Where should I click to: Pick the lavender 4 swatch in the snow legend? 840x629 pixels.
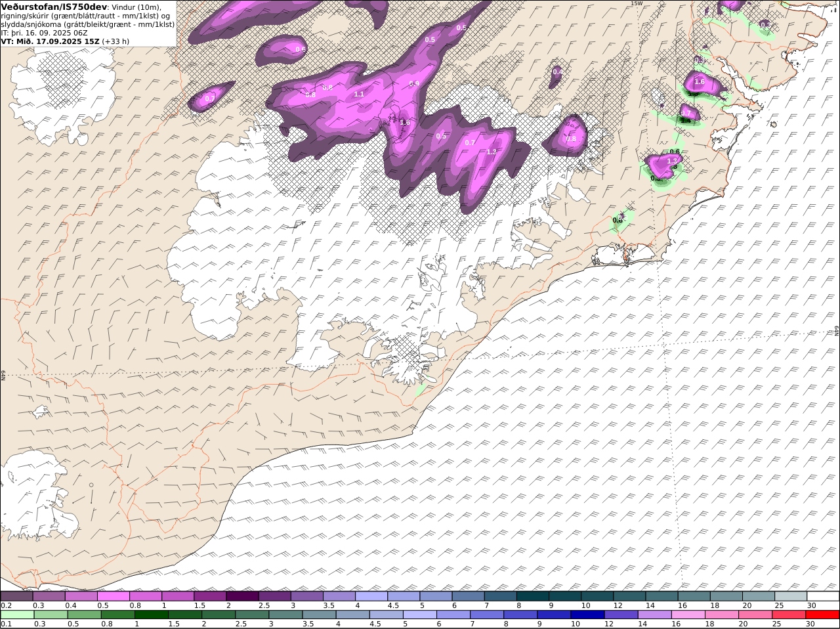(x=371, y=596)
